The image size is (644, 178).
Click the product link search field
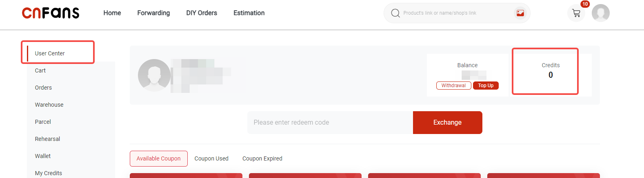453,13
